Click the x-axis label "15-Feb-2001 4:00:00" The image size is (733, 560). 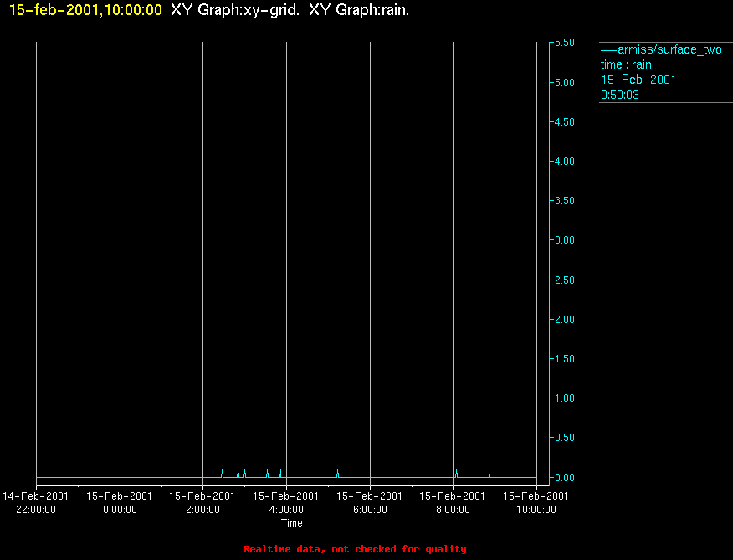[x=286, y=502]
